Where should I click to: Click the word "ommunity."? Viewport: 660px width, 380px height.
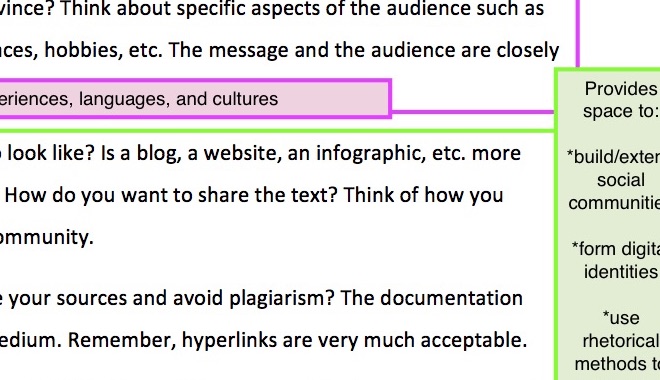coord(47,238)
